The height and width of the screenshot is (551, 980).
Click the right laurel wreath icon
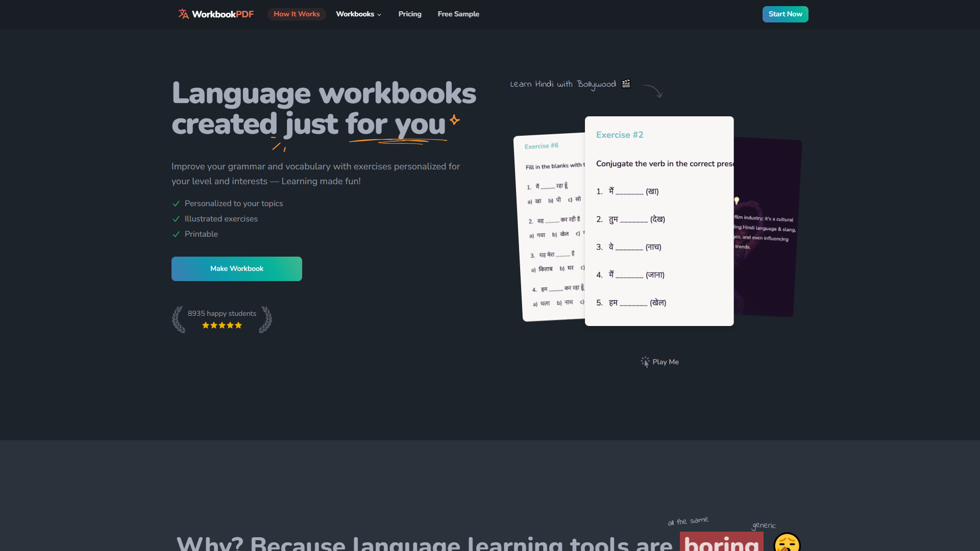[x=265, y=319]
